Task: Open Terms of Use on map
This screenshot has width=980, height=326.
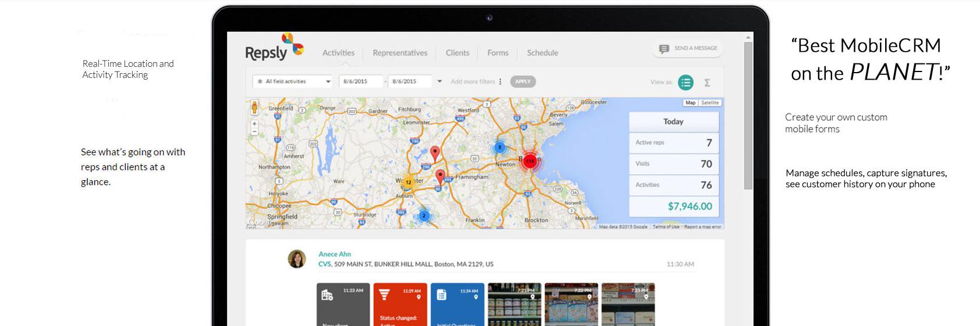Action: tap(666, 227)
